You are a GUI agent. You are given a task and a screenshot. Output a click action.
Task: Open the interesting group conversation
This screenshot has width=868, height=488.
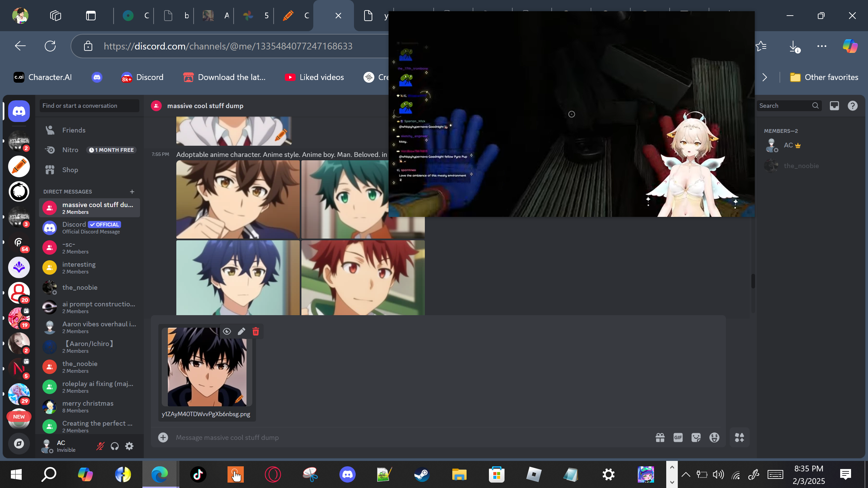[90, 268]
